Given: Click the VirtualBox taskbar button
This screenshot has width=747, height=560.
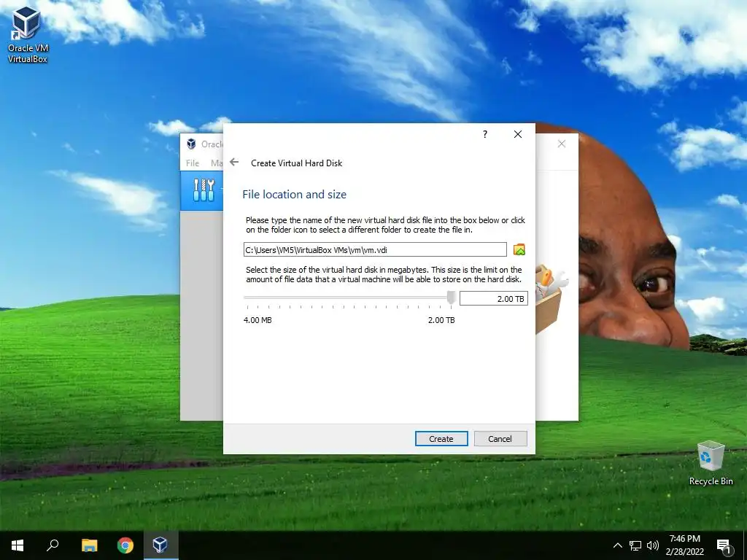Looking at the screenshot, I should [x=161, y=545].
